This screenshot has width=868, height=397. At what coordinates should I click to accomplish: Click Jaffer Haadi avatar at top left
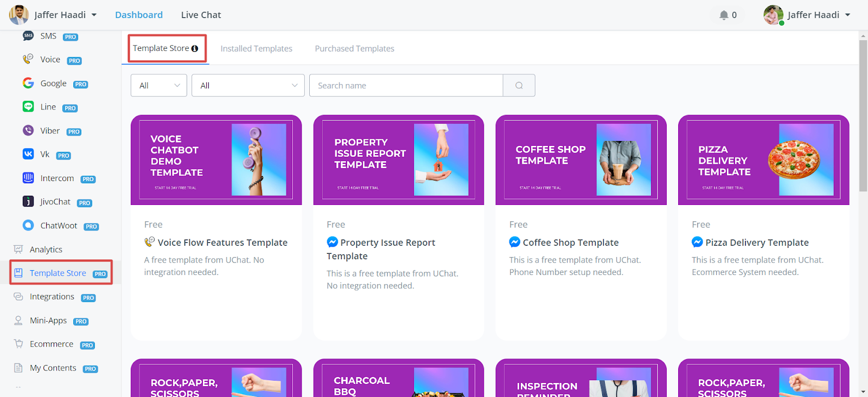coord(19,15)
